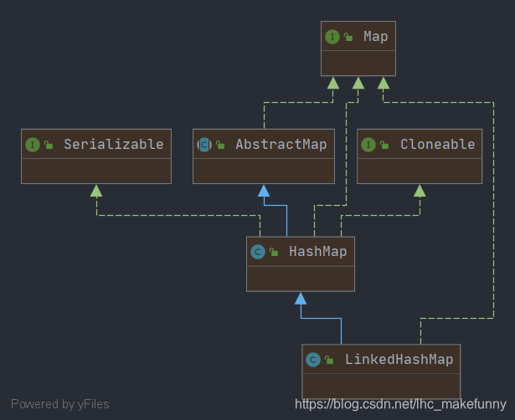Click the class icon of HashMap

[x=258, y=252]
